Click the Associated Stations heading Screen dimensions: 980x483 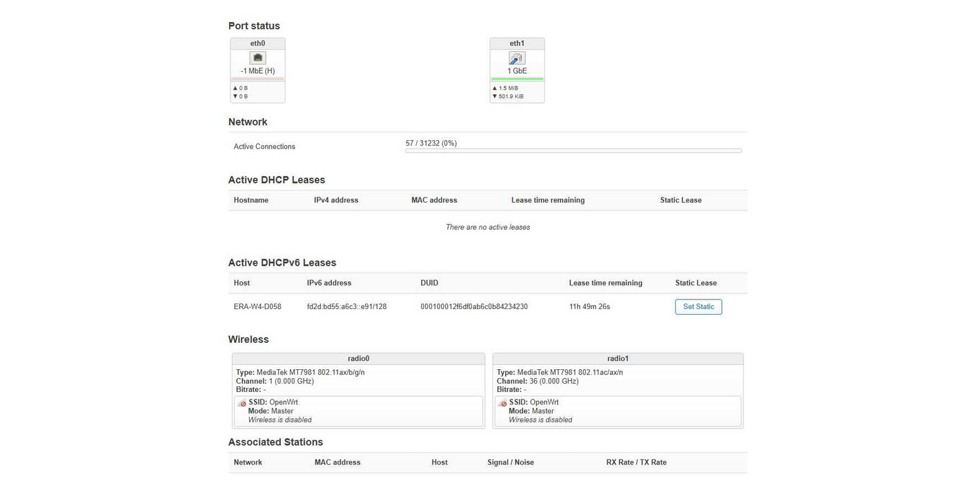click(275, 442)
